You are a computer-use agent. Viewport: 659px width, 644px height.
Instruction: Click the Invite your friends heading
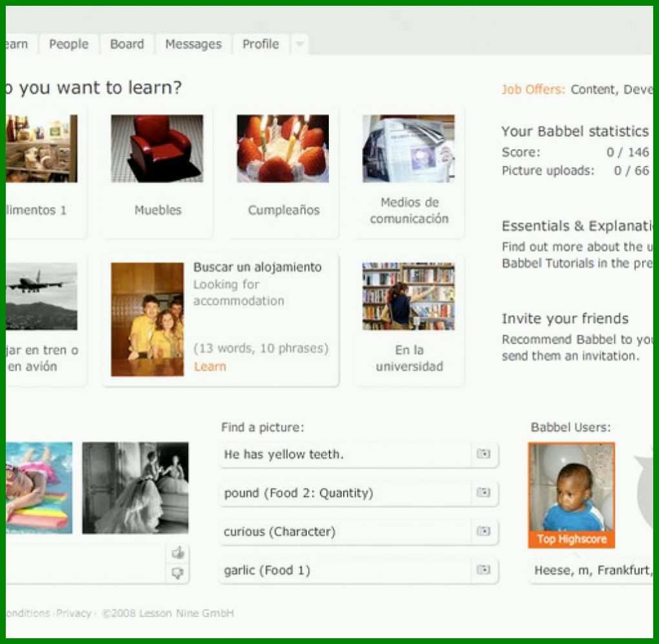pyautogui.click(x=565, y=318)
